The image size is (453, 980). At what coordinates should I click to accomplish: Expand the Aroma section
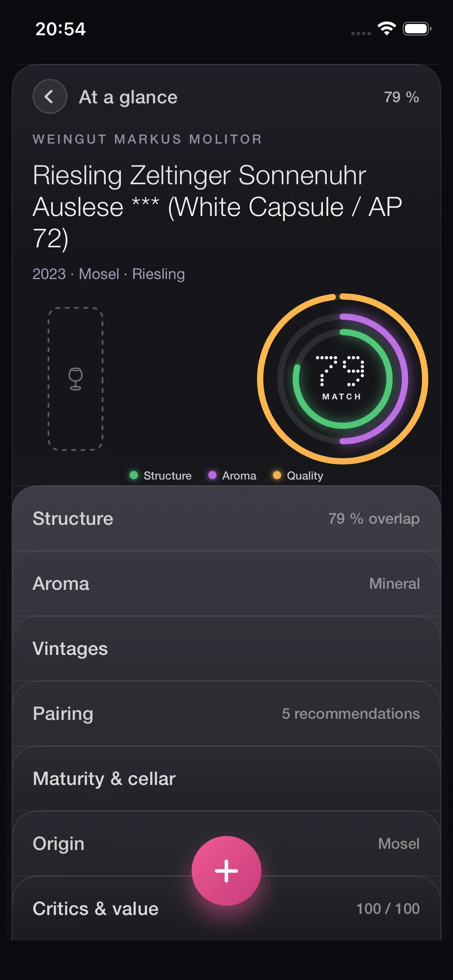(226, 584)
